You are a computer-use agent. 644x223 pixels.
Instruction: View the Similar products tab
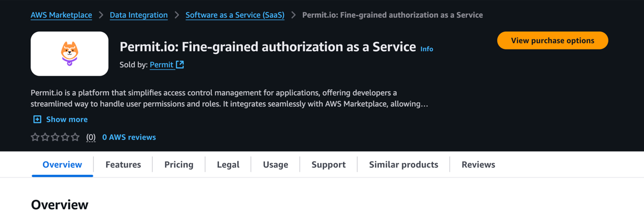(x=404, y=165)
